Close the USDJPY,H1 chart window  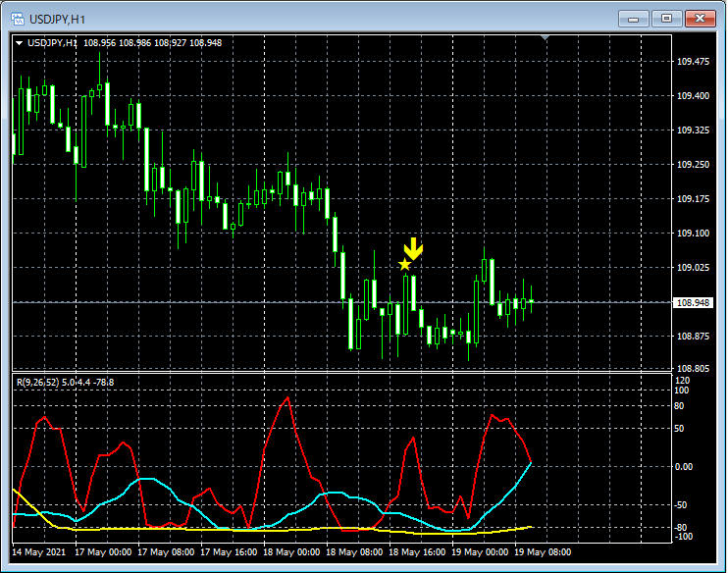pos(701,19)
